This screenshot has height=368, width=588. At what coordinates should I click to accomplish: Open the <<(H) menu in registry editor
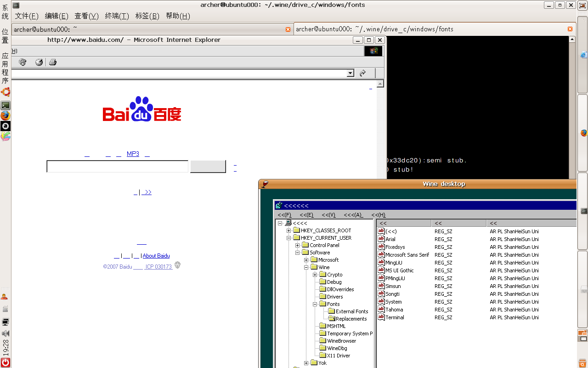(x=379, y=215)
